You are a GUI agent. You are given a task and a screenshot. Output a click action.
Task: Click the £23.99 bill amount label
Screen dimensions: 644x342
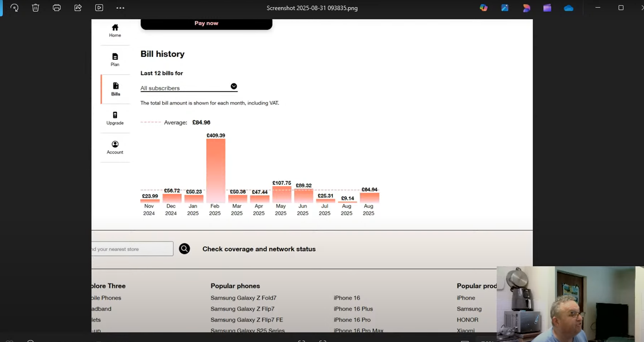pos(150,196)
